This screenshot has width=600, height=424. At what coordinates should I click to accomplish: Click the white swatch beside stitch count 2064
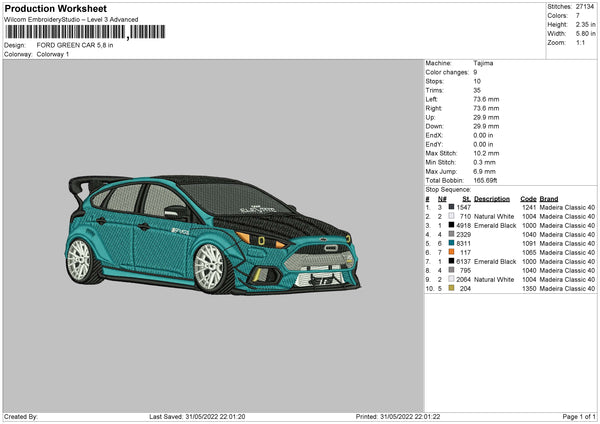pos(452,279)
